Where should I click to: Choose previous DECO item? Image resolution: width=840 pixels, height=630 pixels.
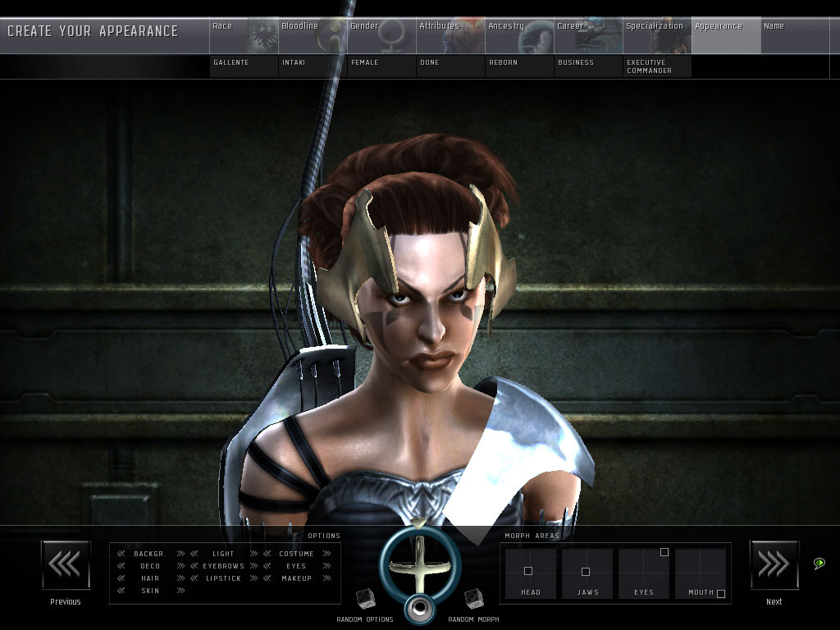pyautogui.click(x=121, y=566)
